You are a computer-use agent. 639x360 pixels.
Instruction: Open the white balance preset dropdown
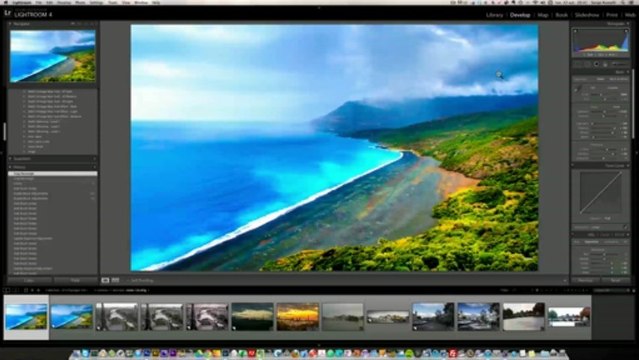(x=613, y=88)
